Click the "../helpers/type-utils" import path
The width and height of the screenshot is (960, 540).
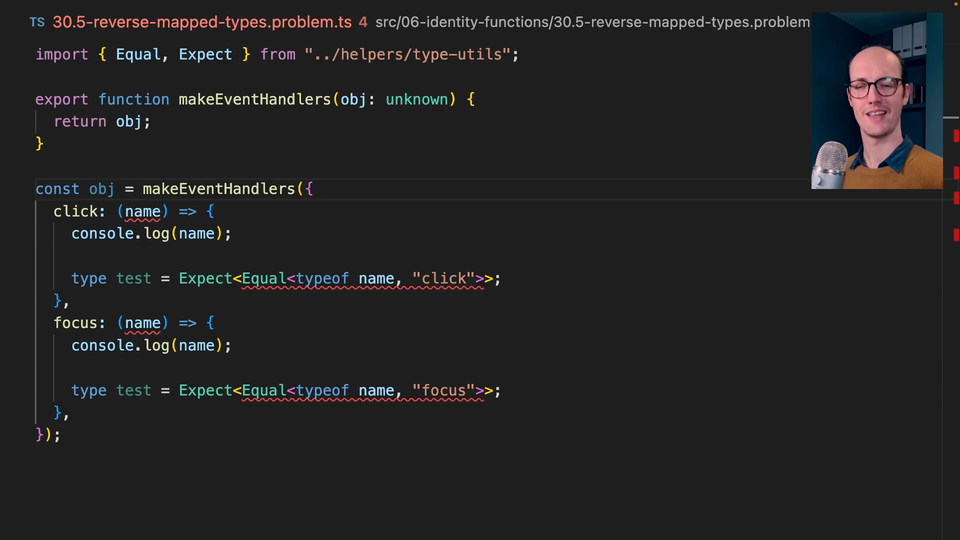coord(411,54)
